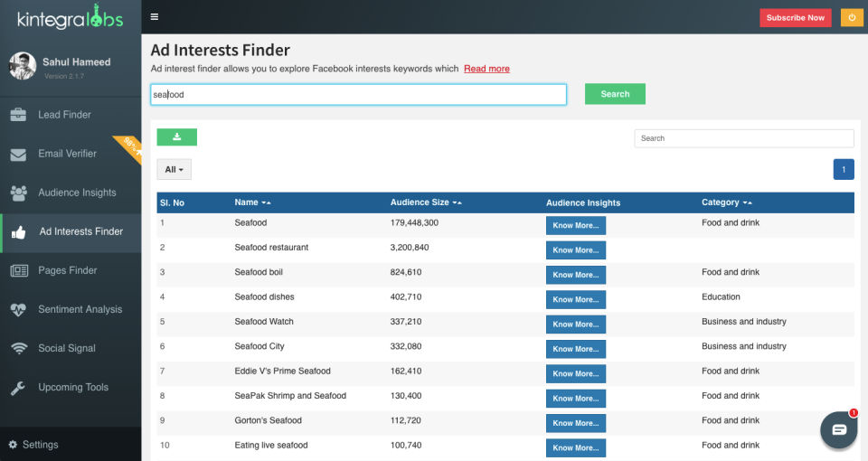Click the green download export icon
868x461 pixels.
(176, 137)
